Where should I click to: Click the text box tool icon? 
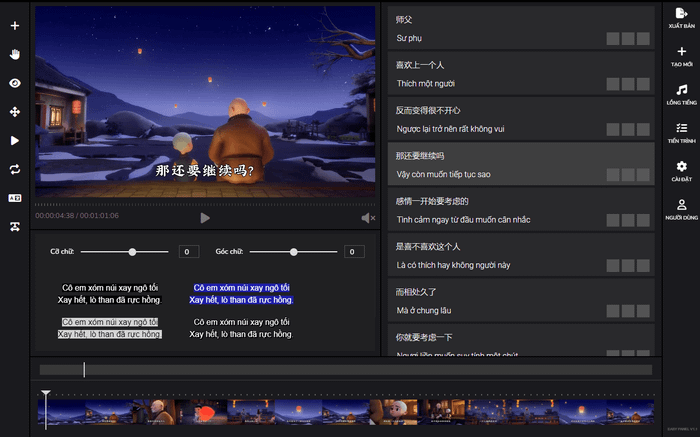click(x=15, y=227)
